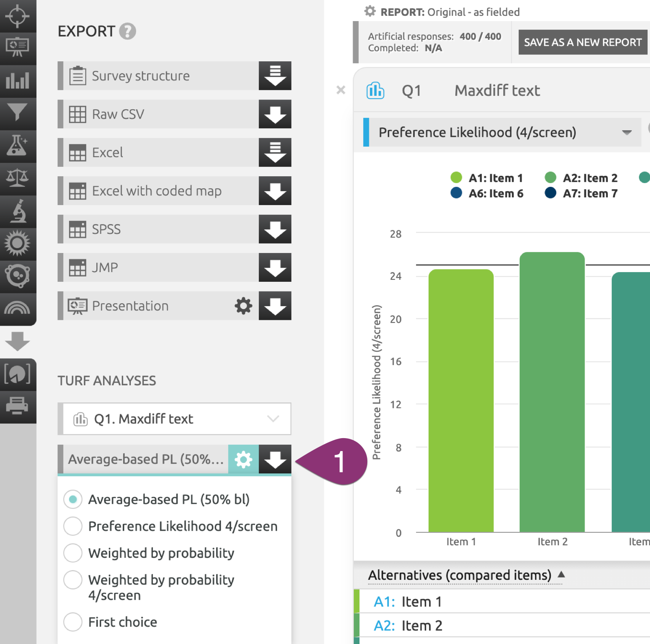650x644 pixels.
Task: Download the Raw CSV export
Action: pyautogui.click(x=275, y=114)
